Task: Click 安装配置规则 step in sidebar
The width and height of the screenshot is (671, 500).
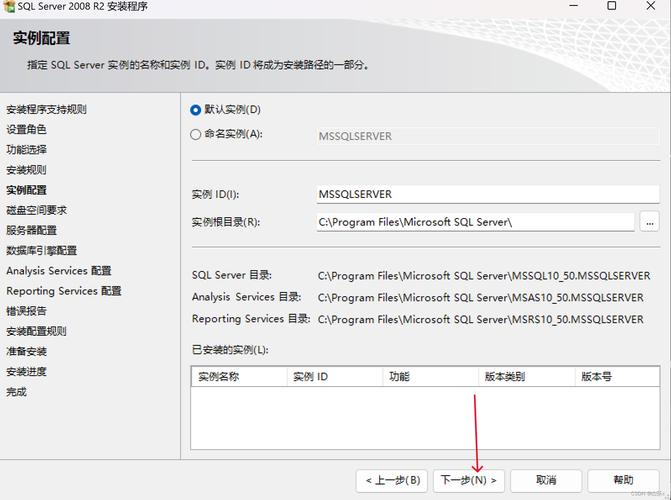Action: coord(36,331)
